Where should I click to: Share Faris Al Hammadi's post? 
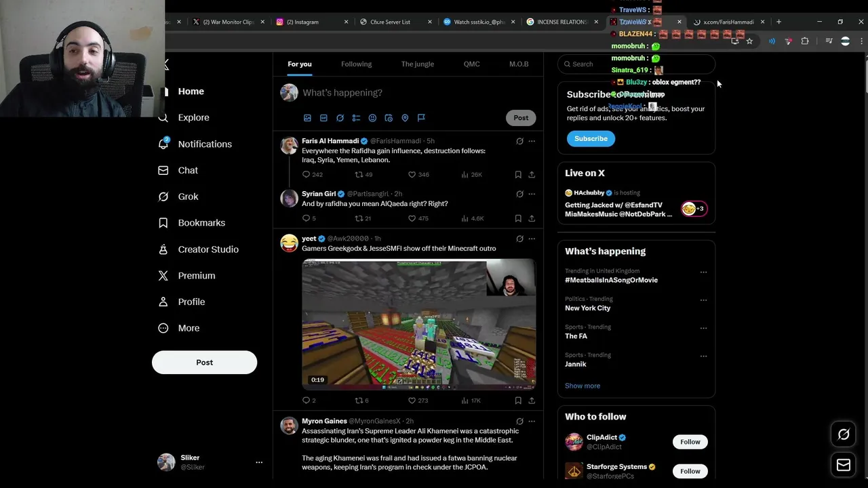[x=532, y=175]
